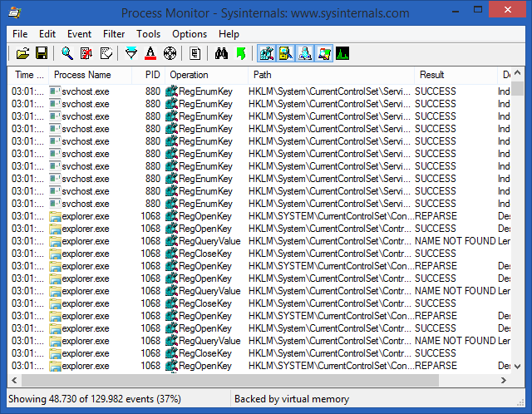Open the Filter menu
Viewport: 532px width, 414px height.
[x=114, y=34]
